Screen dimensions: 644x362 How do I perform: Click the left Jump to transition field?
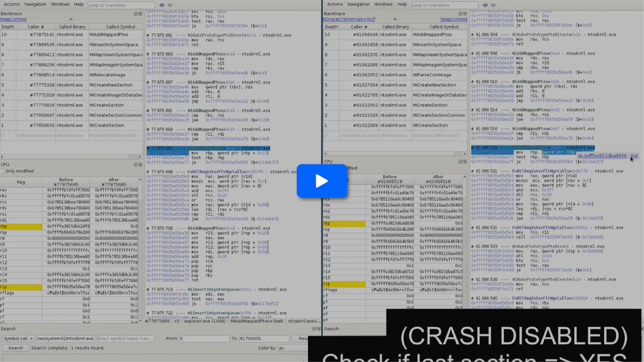[121, 5]
